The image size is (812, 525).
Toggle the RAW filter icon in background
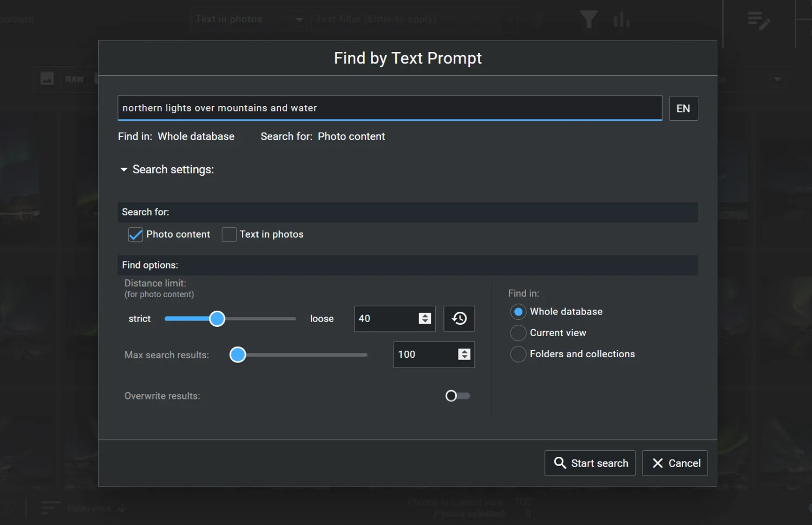75,80
